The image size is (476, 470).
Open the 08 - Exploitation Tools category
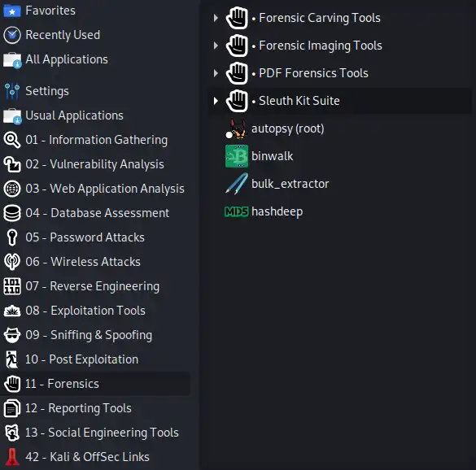click(x=95, y=311)
